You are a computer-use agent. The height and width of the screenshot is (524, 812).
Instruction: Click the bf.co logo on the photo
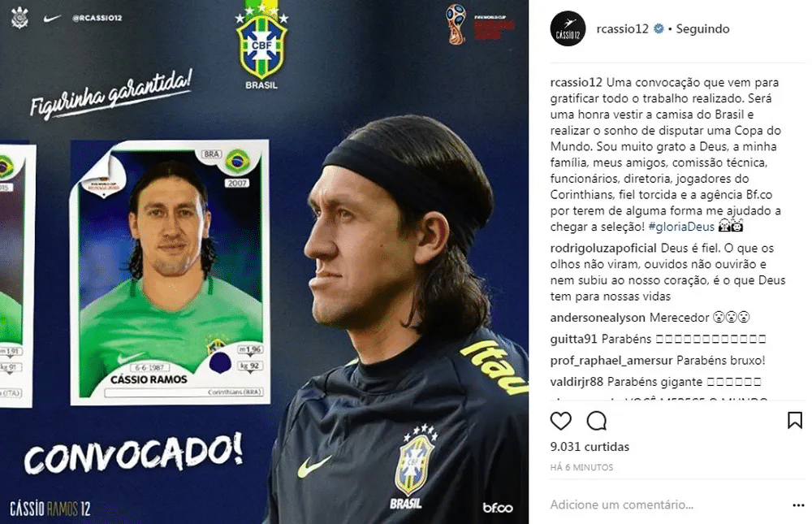tap(498, 508)
